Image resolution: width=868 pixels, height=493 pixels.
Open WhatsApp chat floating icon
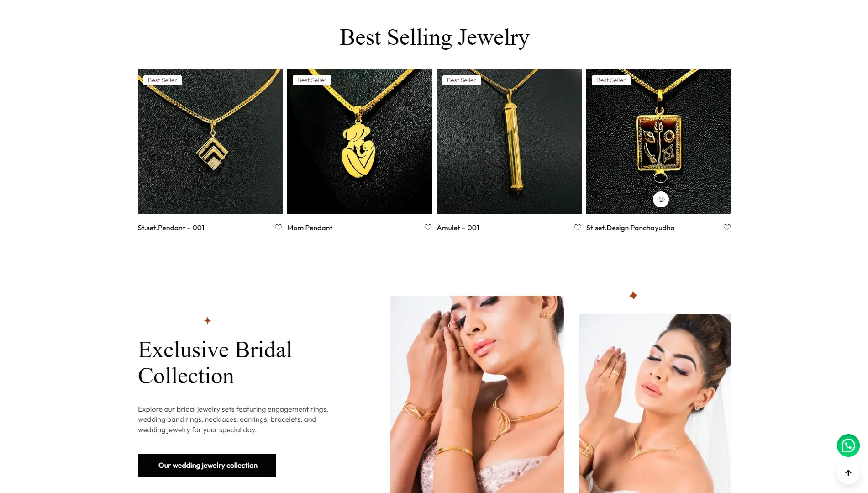(848, 445)
